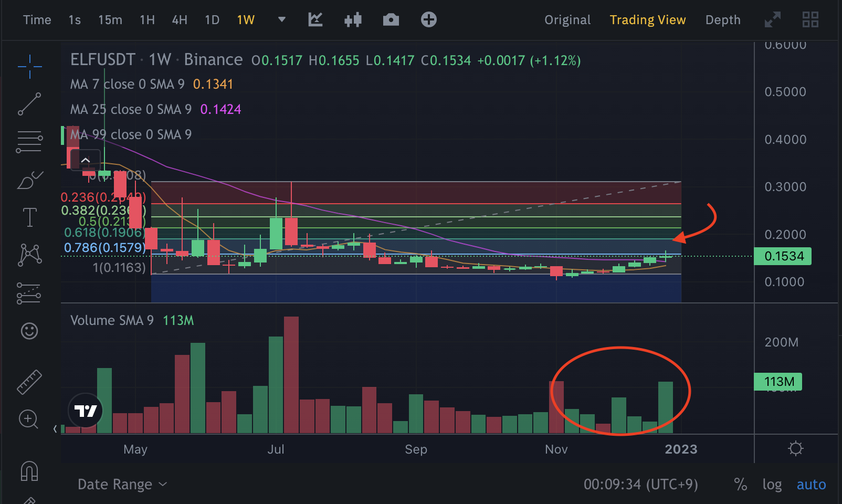Click the clock 00:09:34 (UTC+9) timezone
842x504 pixels.
click(641, 485)
